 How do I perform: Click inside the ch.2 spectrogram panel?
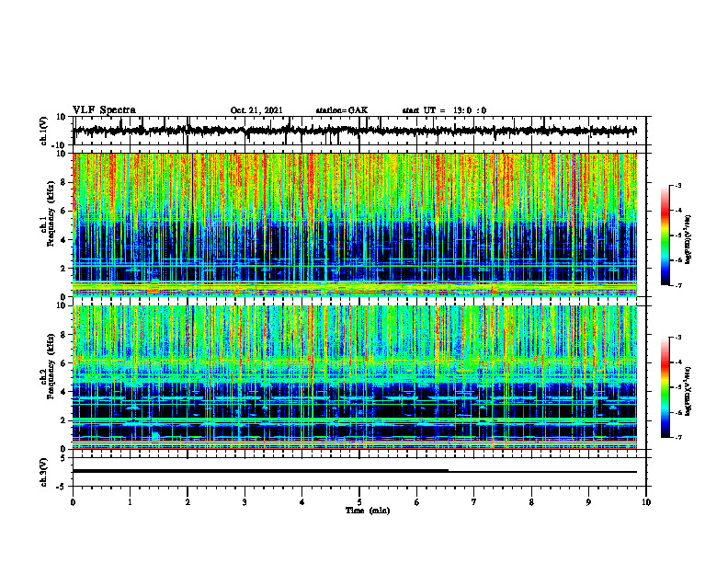355,377
